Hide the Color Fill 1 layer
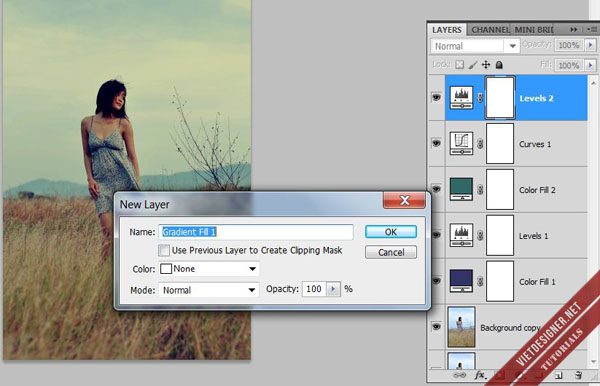 (436, 281)
